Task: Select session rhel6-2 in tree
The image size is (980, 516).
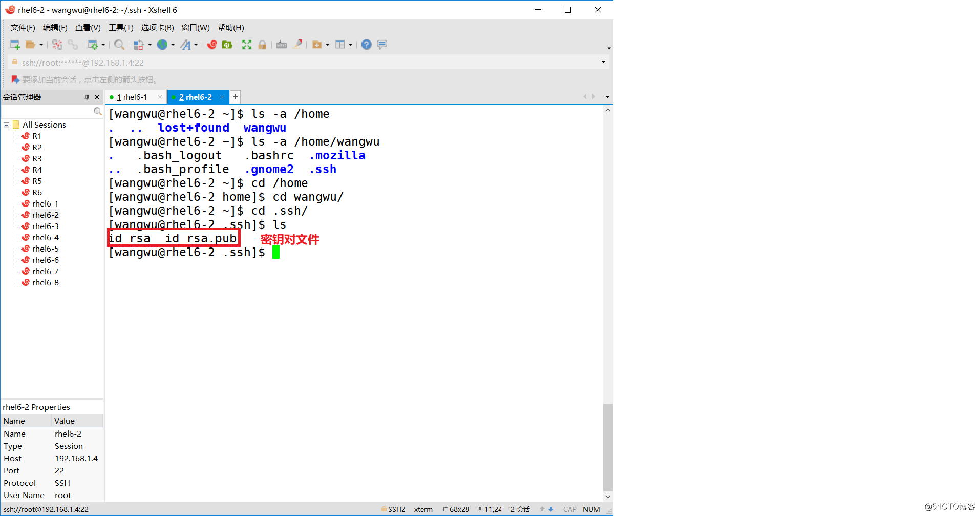Action: (45, 215)
